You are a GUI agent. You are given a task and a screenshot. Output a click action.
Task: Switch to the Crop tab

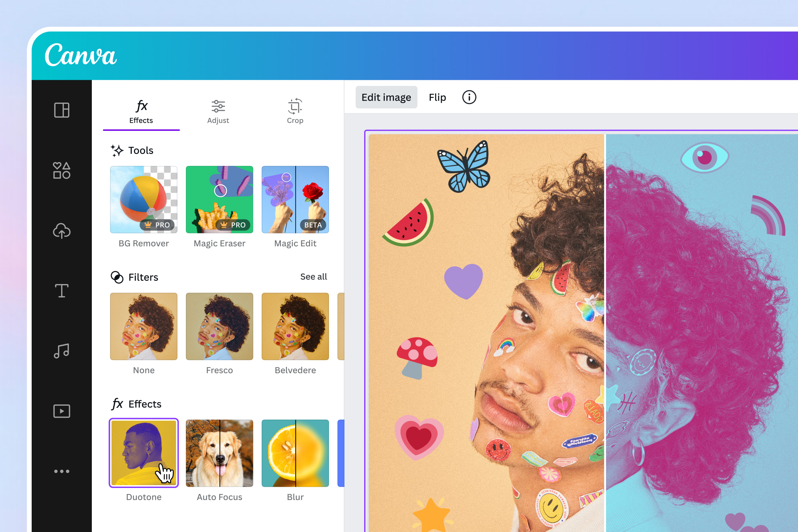294,111
